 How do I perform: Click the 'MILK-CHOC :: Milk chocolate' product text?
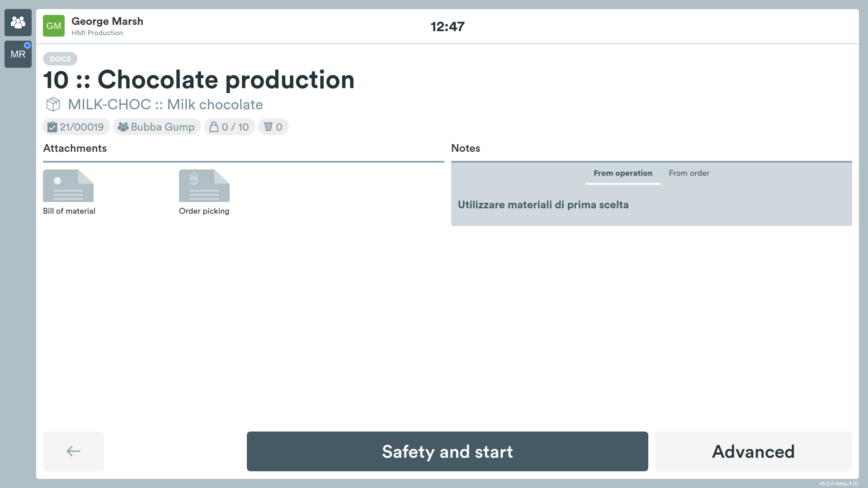click(165, 104)
